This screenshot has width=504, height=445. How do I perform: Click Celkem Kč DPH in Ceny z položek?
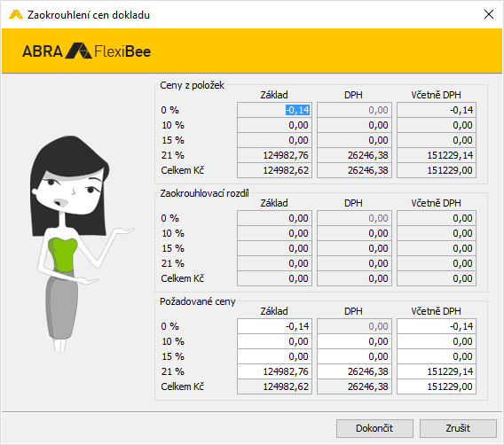pos(354,170)
